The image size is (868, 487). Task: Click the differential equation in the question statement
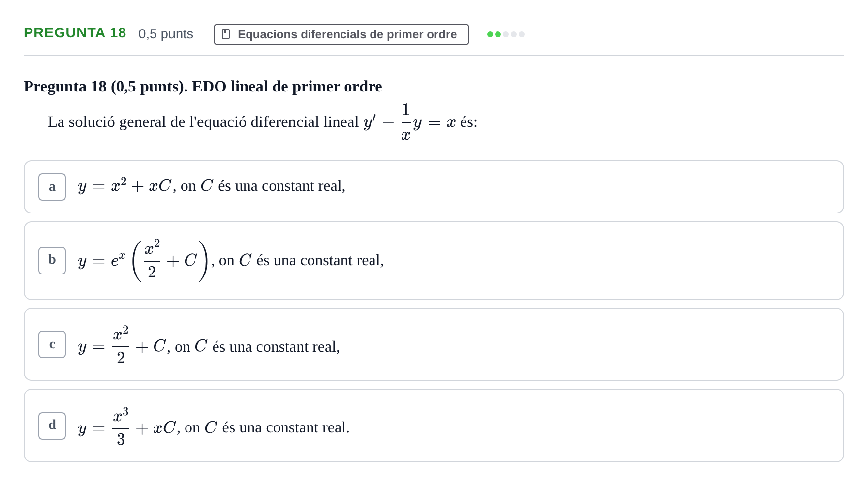[x=409, y=122]
